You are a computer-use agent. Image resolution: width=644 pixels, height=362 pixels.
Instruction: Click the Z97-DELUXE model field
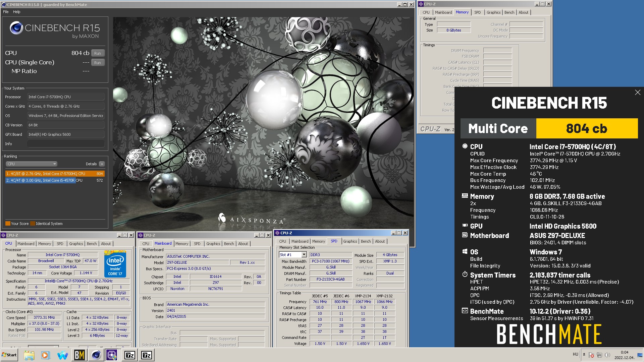(198, 262)
